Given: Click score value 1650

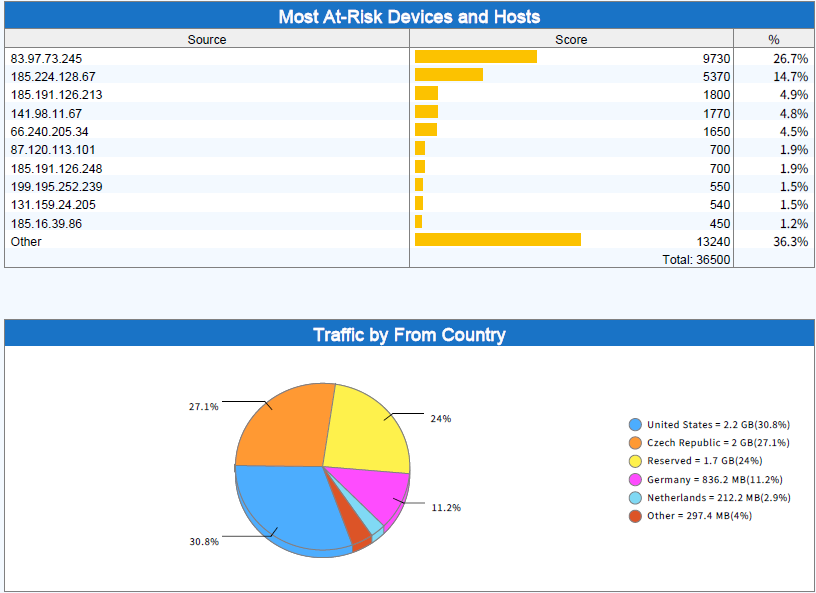Looking at the screenshot, I should [717, 132].
